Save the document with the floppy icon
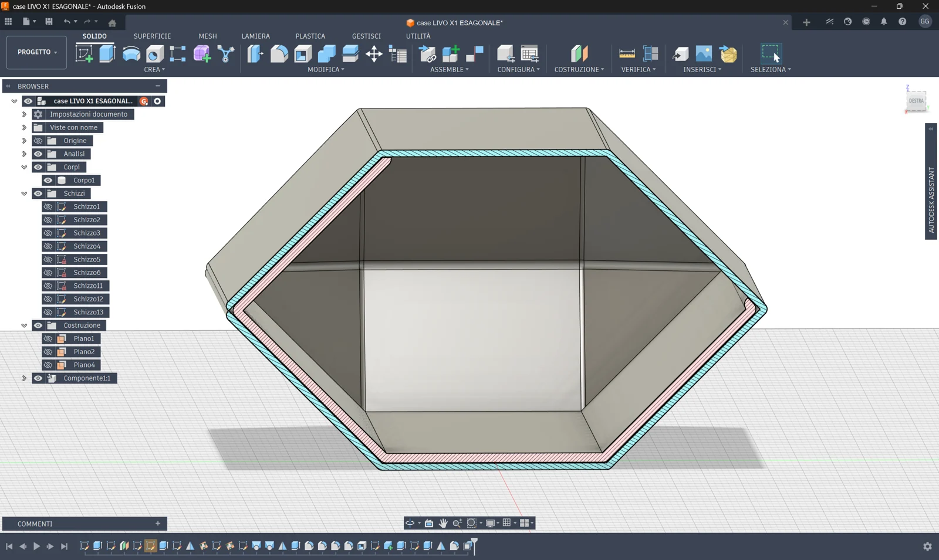The height and width of the screenshot is (560, 939). [49, 22]
